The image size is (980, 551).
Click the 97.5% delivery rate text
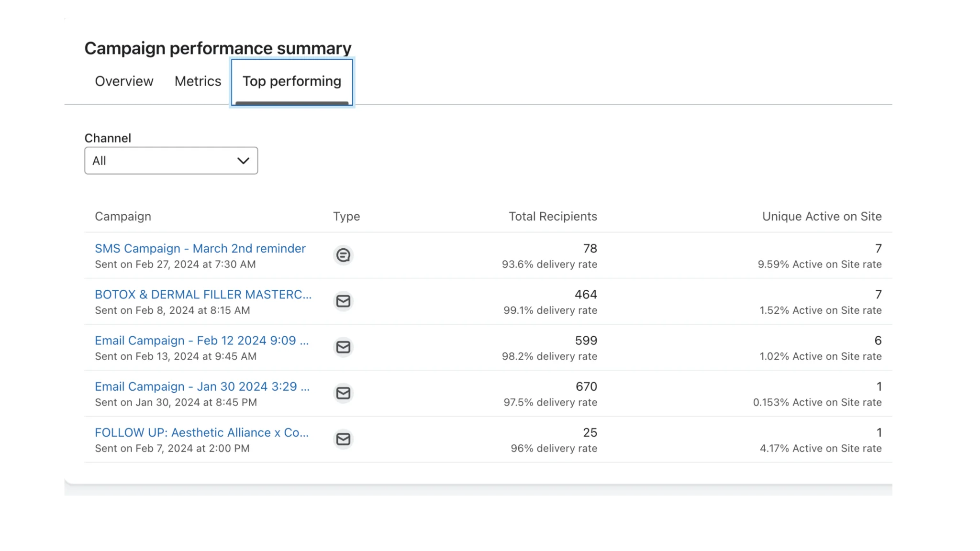(x=550, y=402)
